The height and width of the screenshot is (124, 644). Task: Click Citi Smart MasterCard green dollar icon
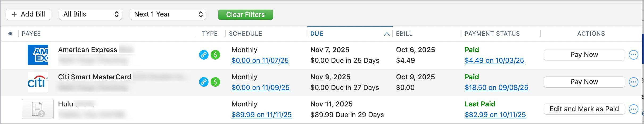click(215, 82)
